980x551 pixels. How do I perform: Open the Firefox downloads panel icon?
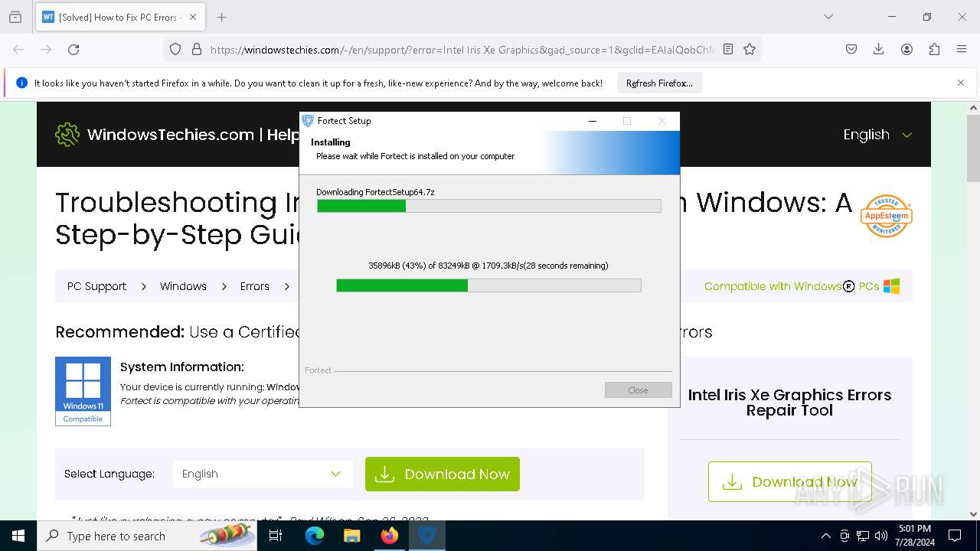click(879, 49)
